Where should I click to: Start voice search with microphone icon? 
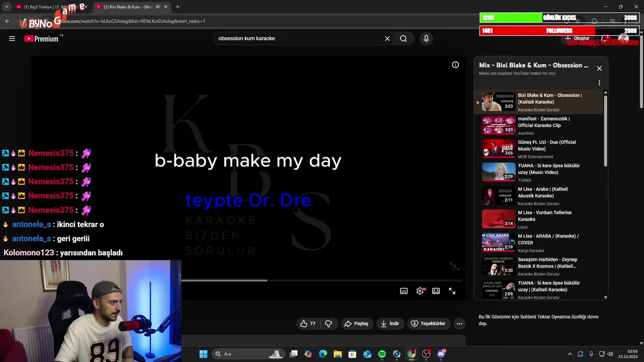pyautogui.click(x=426, y=39)
